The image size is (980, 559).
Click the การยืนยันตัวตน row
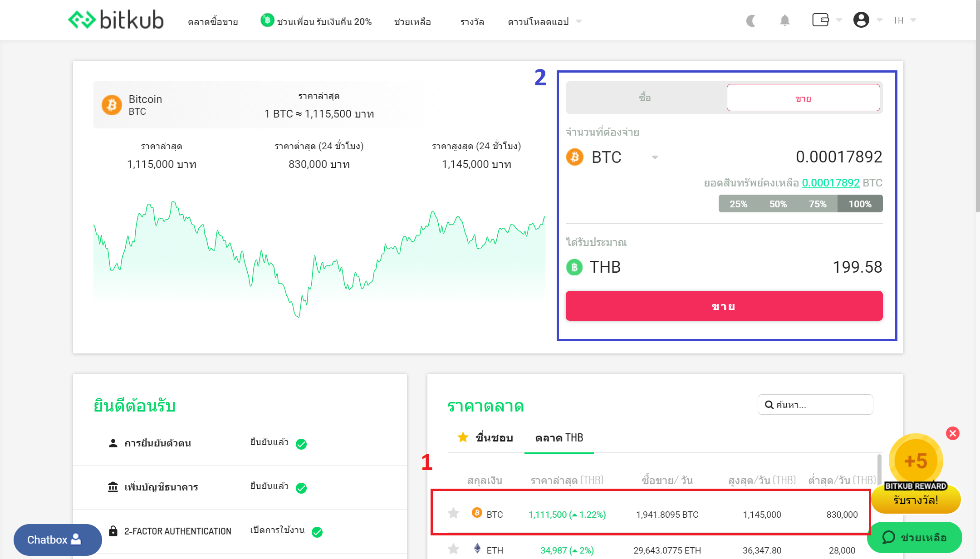click(240, 443)
